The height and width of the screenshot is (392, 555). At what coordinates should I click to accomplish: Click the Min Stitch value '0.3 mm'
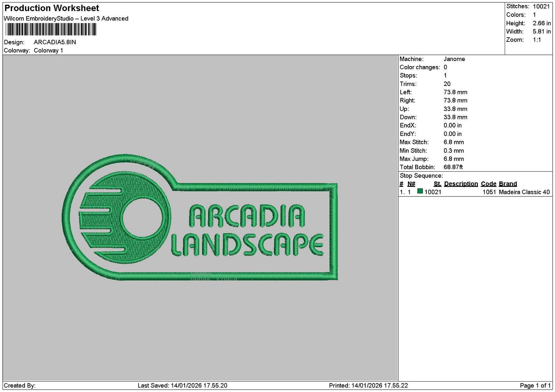click(x=454, y=151)
